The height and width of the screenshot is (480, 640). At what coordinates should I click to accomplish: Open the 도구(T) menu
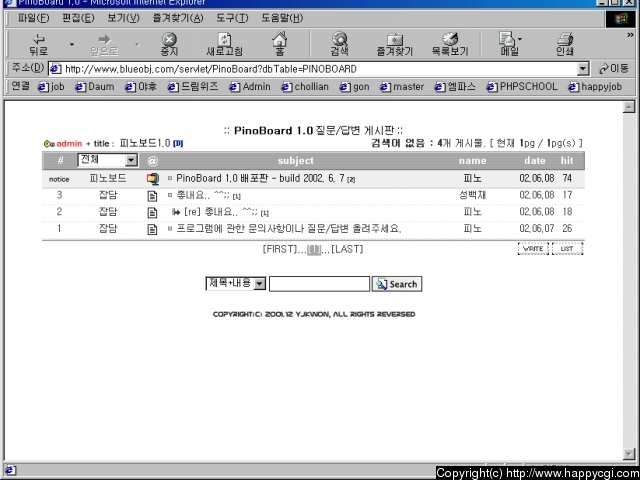point(232,18)
